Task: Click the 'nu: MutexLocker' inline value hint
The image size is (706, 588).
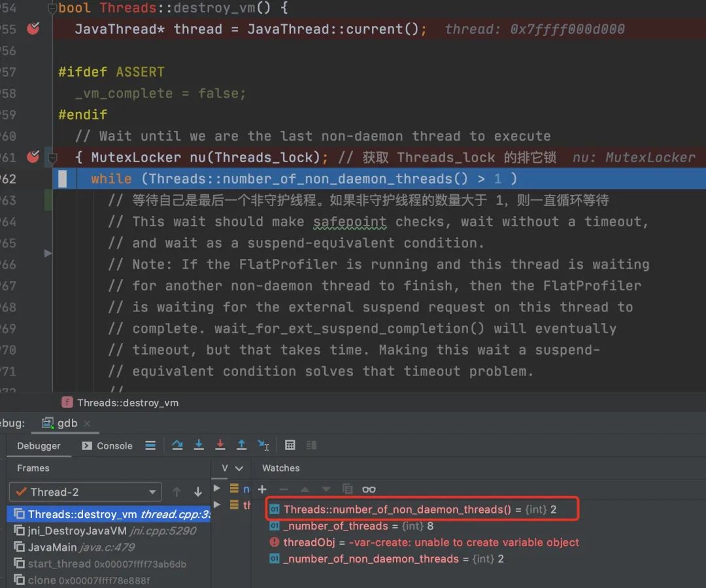Action: [634, 157]
